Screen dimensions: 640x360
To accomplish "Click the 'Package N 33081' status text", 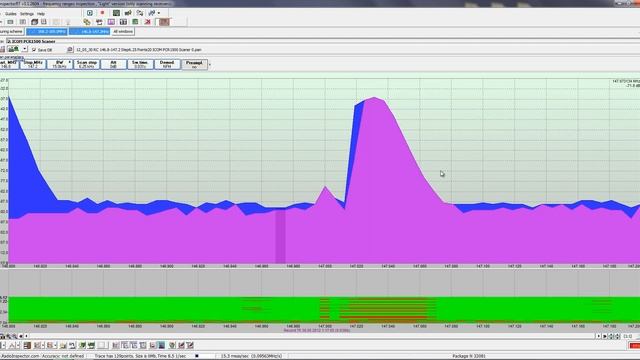I will [x=469, y=356].
